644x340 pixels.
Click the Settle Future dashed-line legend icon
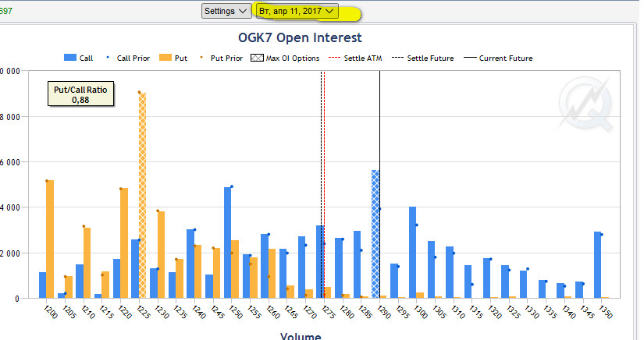pyautogui.click(x=398, y=58)
